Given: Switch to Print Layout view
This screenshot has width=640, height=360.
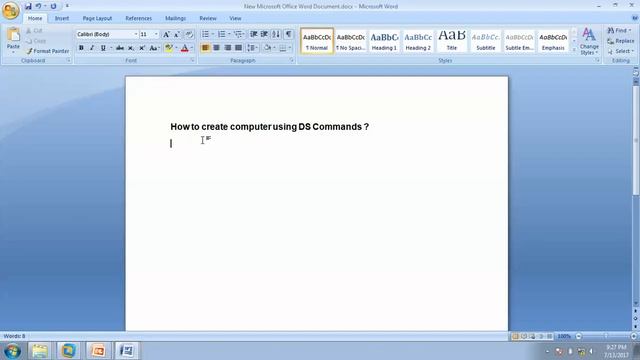Looking at the screenshot, I should coord(515,336).
